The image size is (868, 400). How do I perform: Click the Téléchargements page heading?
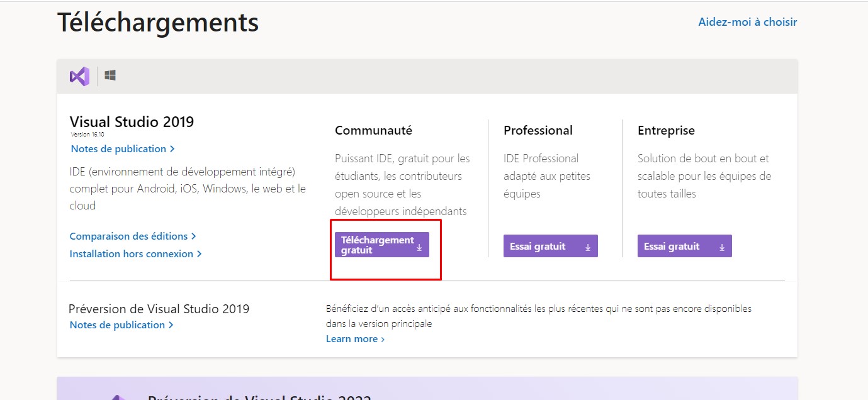(x=158, y=23)
